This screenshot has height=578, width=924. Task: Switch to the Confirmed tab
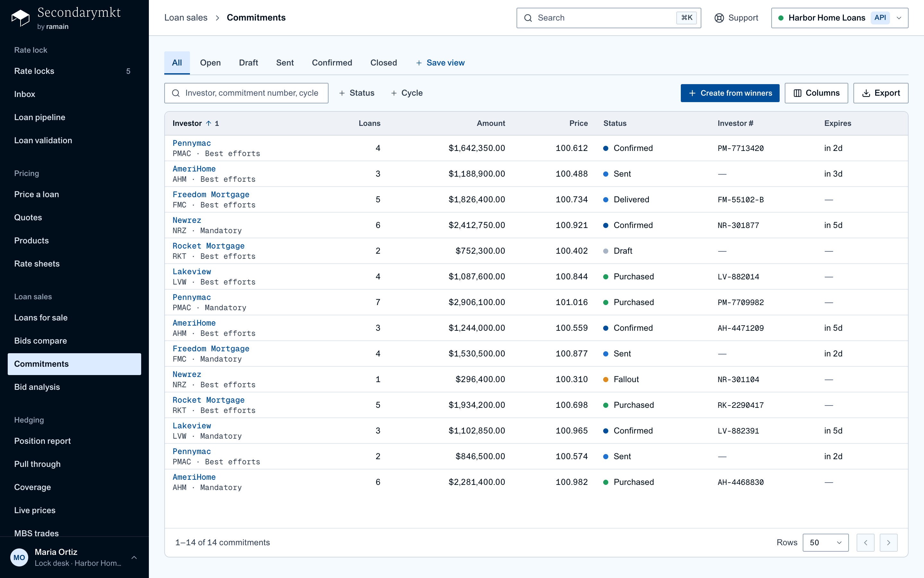[332, 63]
